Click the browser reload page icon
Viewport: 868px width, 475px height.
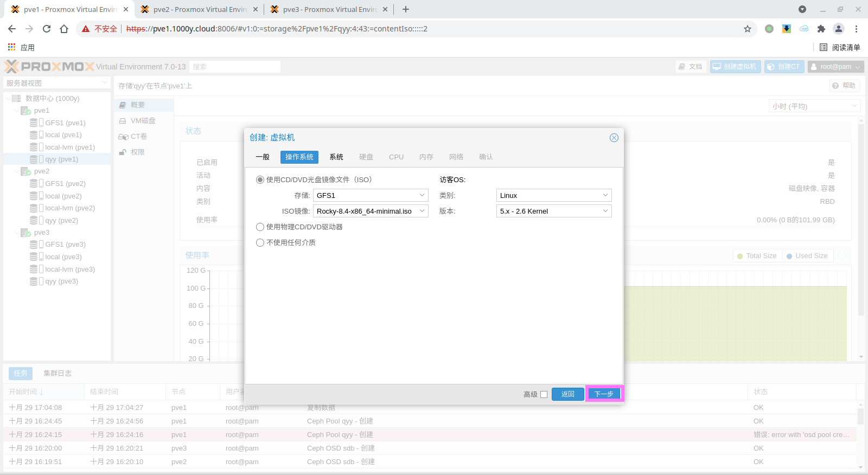[x=47, y=29]
